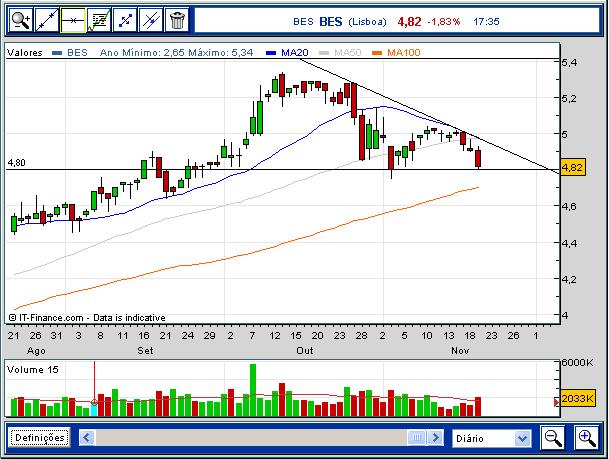Open the Definições settings button

39,438
